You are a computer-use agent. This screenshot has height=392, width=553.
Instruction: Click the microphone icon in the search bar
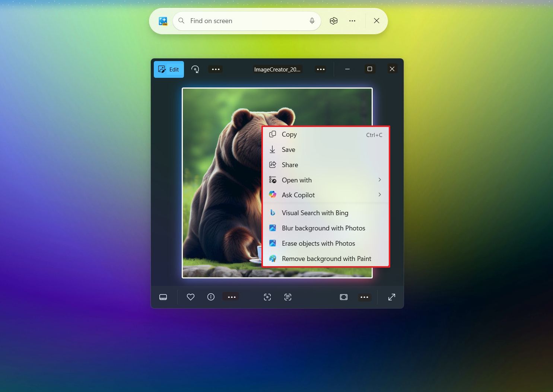pos(312,21)
